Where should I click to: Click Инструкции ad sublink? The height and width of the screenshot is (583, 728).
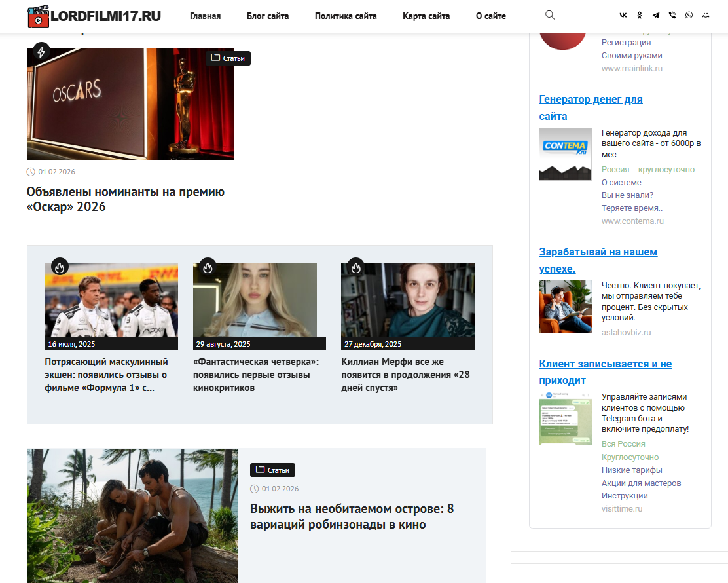pyautogui.click(x=625, y=496)
